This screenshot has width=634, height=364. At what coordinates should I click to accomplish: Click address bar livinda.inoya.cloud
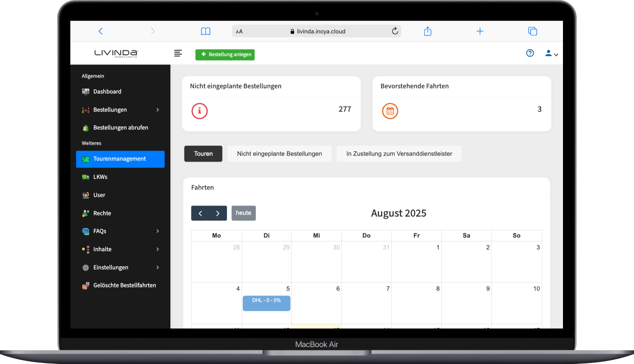317,31
